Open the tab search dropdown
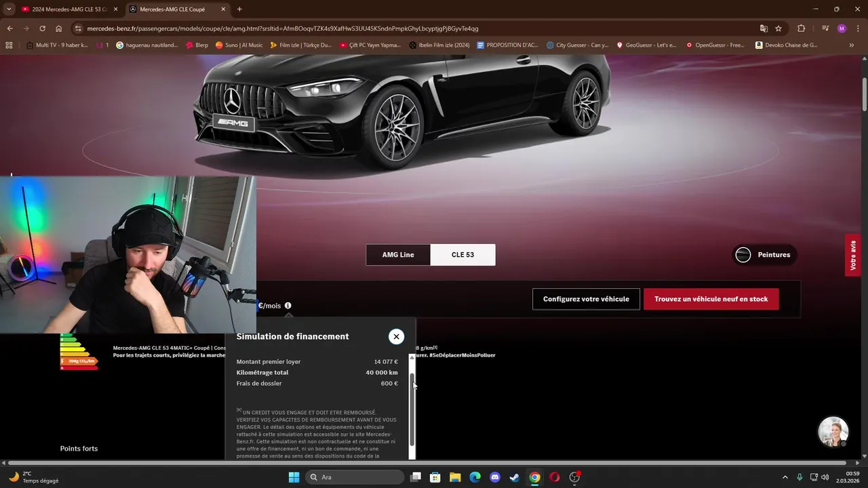Image resolution: width=868 pixels, height=488 pixels. 9,9
